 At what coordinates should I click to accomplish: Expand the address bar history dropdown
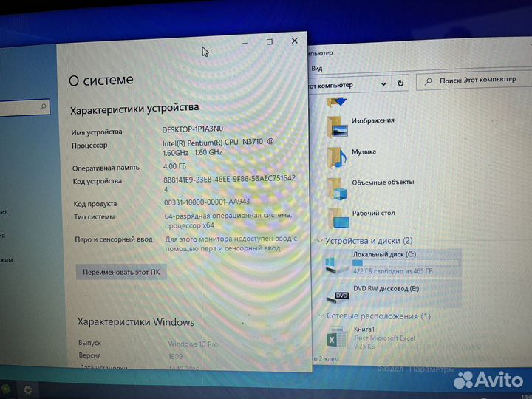(383, 83)
